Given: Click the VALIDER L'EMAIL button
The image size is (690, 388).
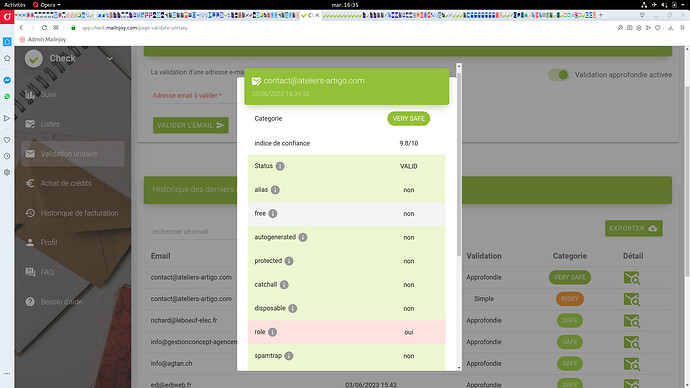Looking at the screenshot, I should (x=191, y=125).
